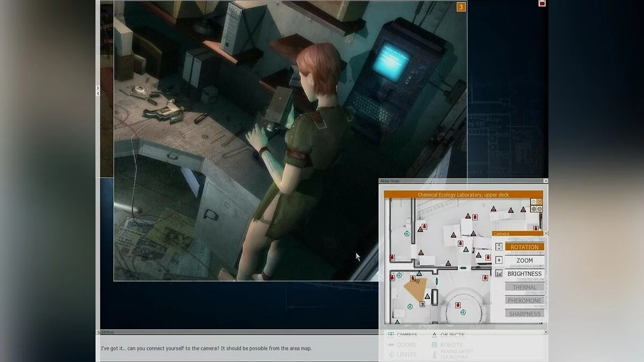The height and width of the screenshot is (362, 644).
Task: Toggle the CAMERAS legend filter
Action: click(402, 335)
